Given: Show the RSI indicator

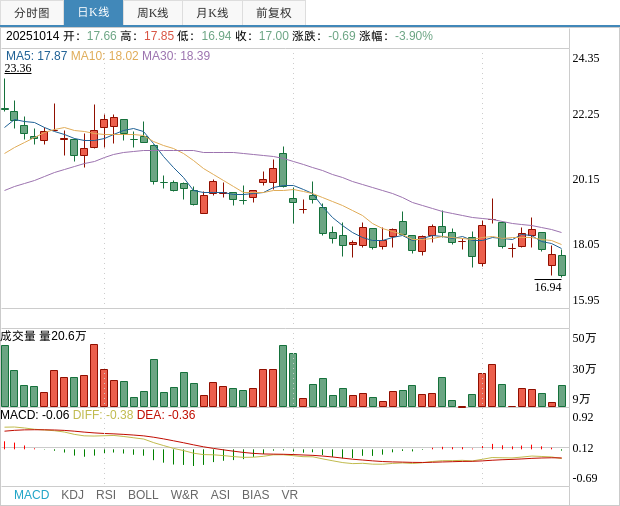Looking at the screenshot, I should pos(106,495).
